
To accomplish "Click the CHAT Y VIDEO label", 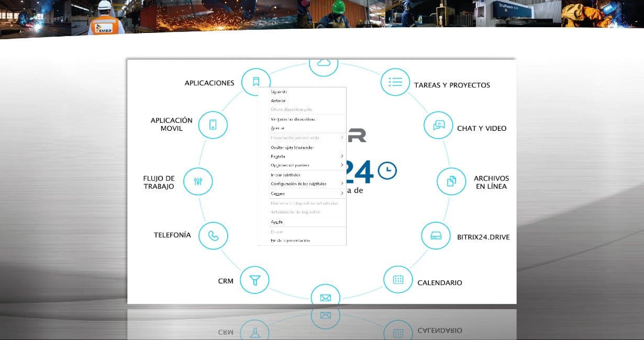I will [482, 128].
